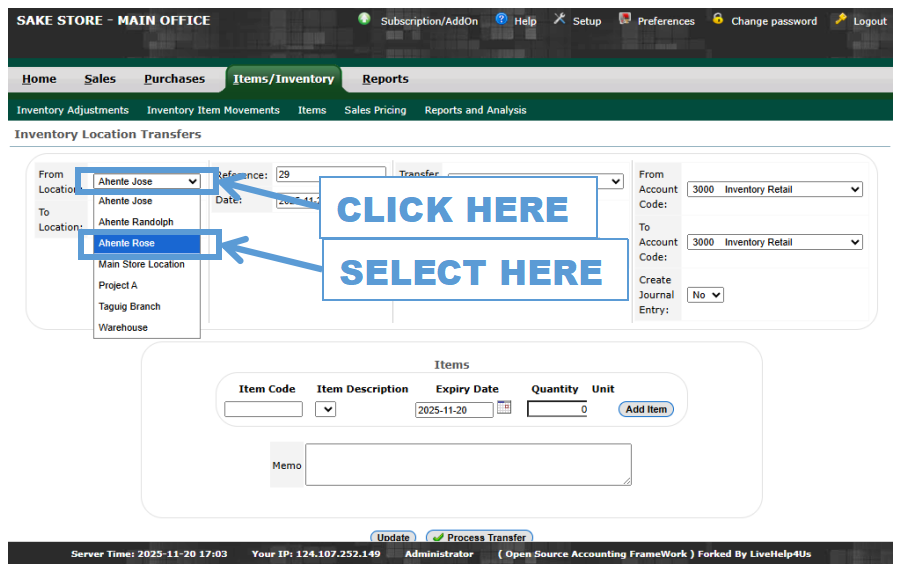The height and width of the screenshot is (571, 901).
Task: Expand the From Location dropdown
Action: pos(148,181)
